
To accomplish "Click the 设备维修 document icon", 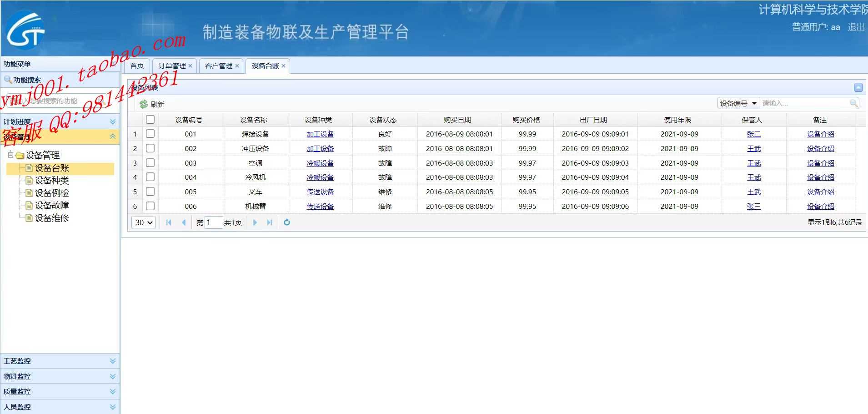I will (29, 218).
